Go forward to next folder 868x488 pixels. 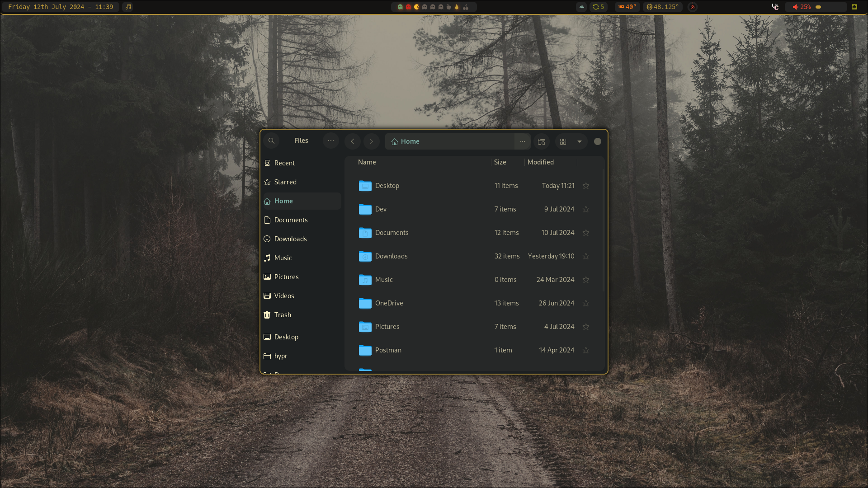pos(371,141)
